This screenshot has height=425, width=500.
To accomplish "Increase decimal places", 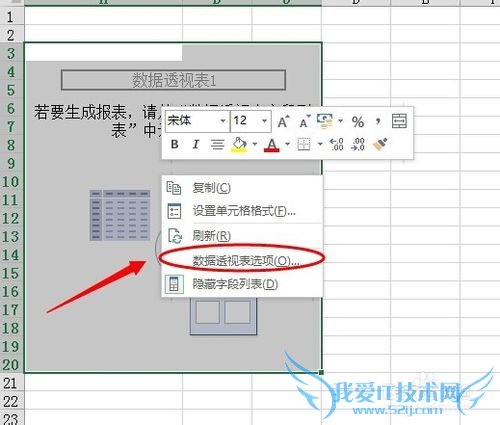I will [x=336, y=144].
